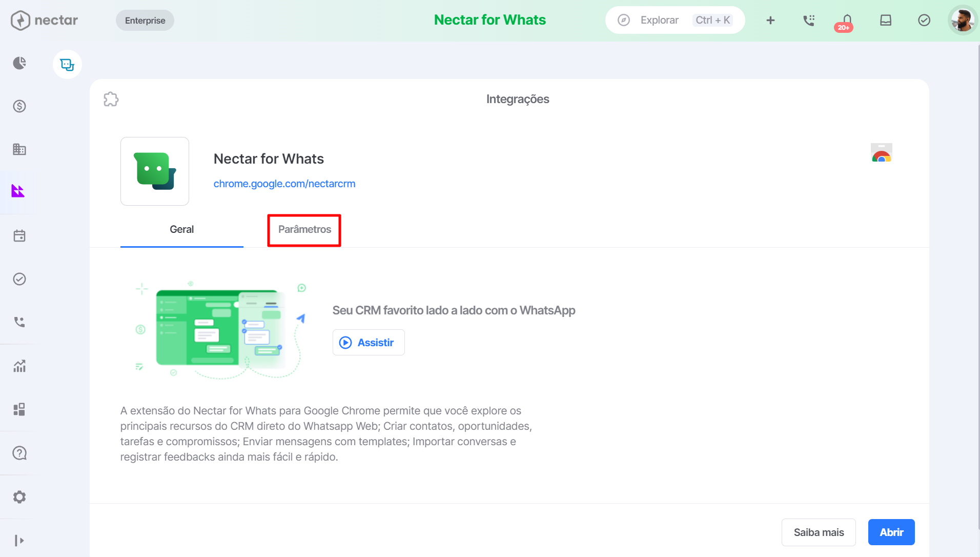This screenshot has height=557, width=980.
Task: Open the reports chart icon in sidebar
Action: [19, 366]
